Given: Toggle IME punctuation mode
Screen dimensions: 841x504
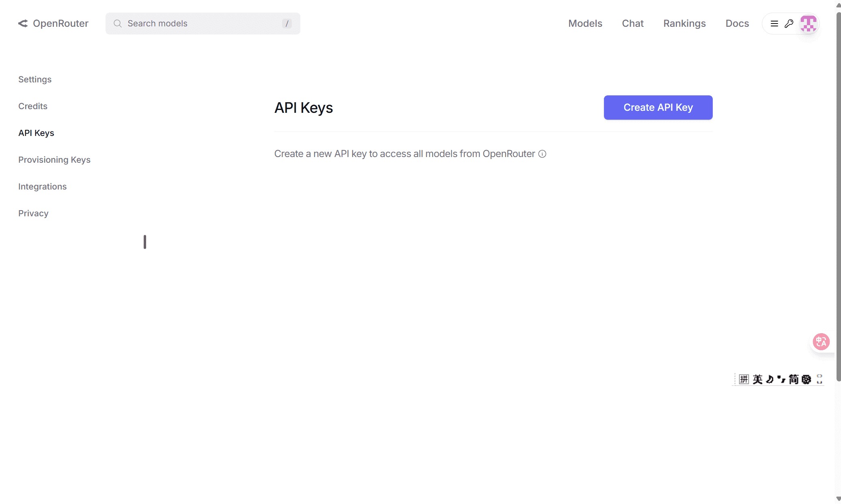Looking at the screenshot, I should point(781,379).
